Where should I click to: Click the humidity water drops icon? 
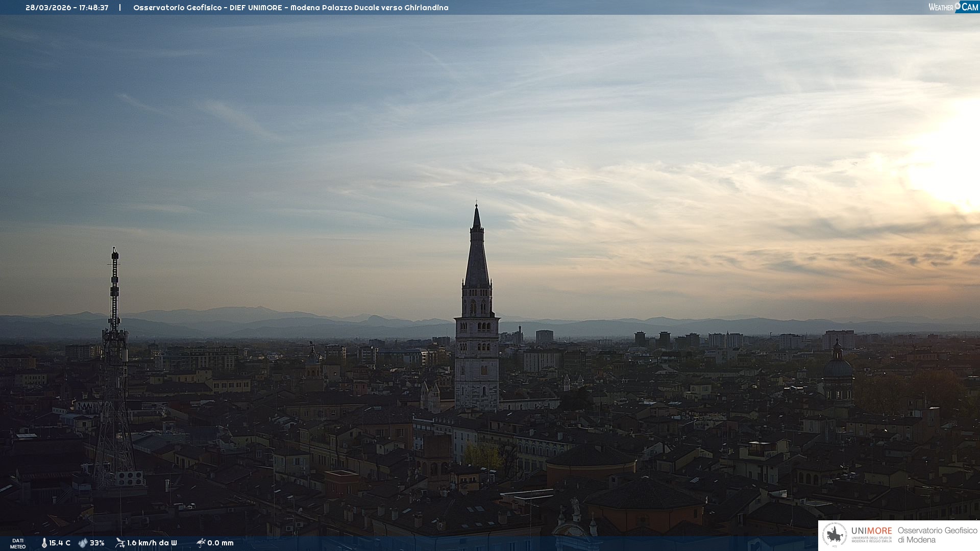click(x=83, y=543)
